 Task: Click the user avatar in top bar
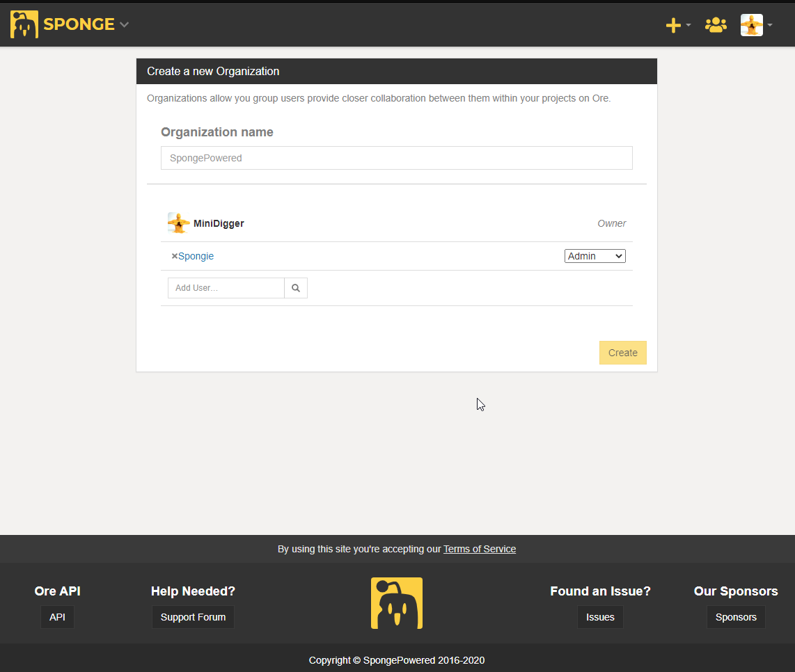pyautogui.click(x=751, y=25)
